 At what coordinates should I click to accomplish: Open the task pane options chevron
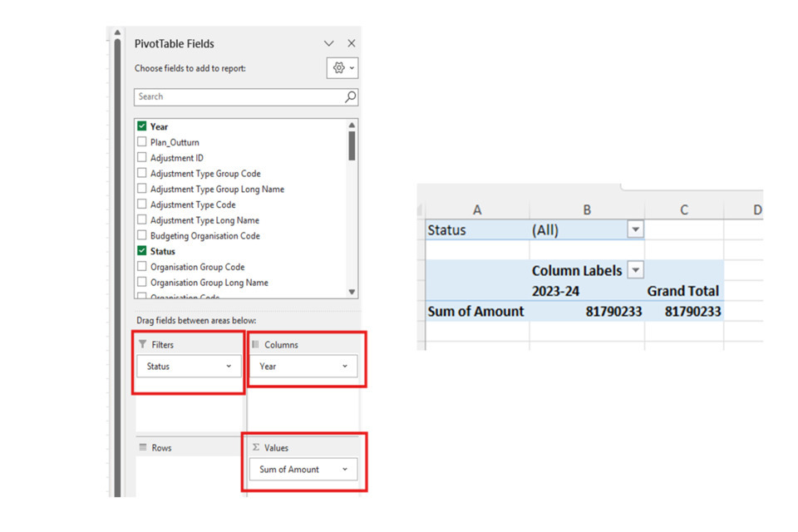point(329,43)
